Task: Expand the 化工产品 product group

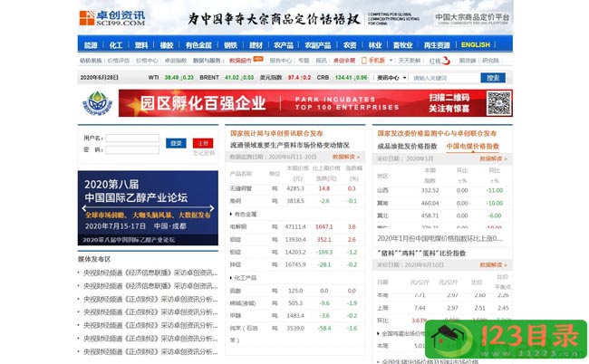Action: click(245, 278)
